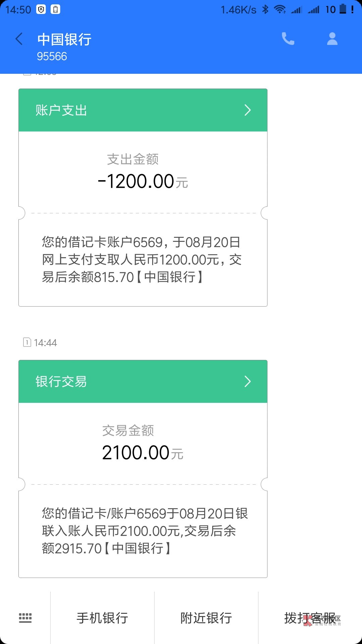Call 95566 using the phone icon
The image size is (362, 644).
(x=288, y=39)
